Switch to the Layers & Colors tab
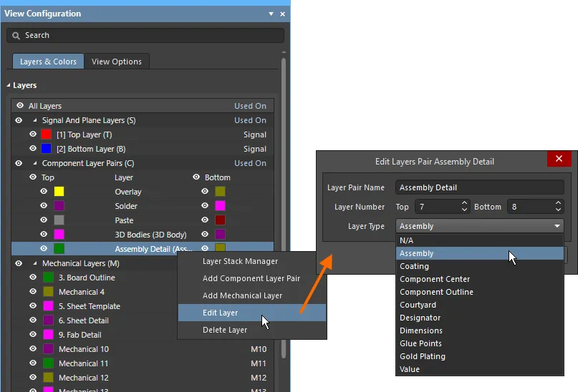The height and width of the screenshot is (392, 578). (48, 62)
